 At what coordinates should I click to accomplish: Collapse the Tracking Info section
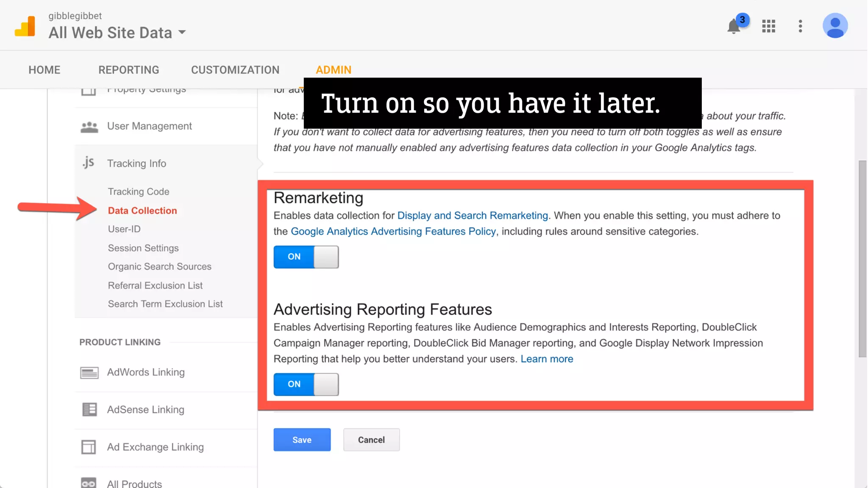(136, 164)
